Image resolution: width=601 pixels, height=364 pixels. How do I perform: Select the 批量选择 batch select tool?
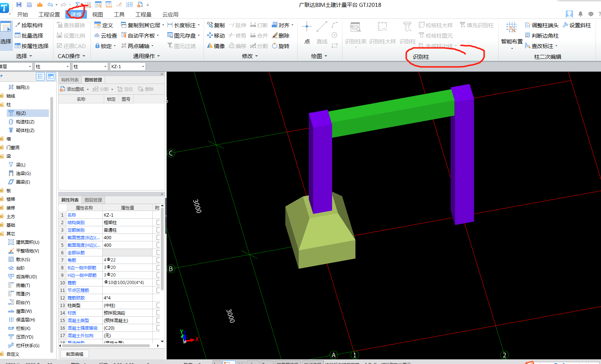(x=29, y=36)
